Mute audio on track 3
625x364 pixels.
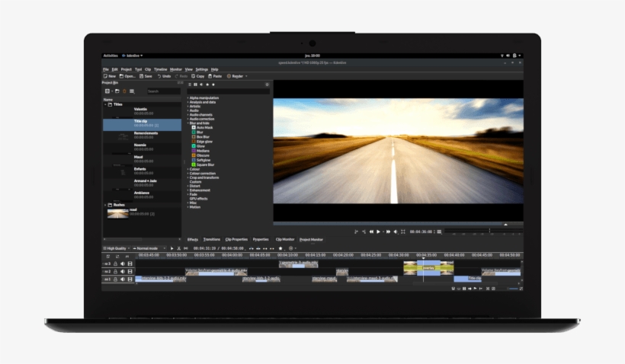click(x=123, y=264)
